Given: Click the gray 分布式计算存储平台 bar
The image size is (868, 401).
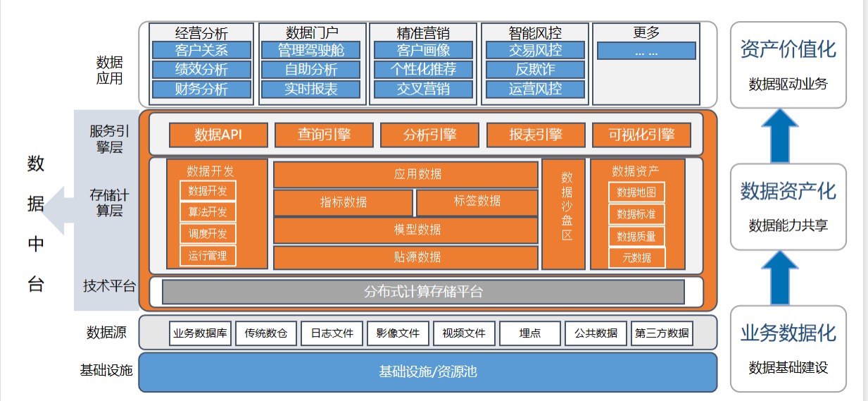Looking at the screenshot, I should [423, 292].
